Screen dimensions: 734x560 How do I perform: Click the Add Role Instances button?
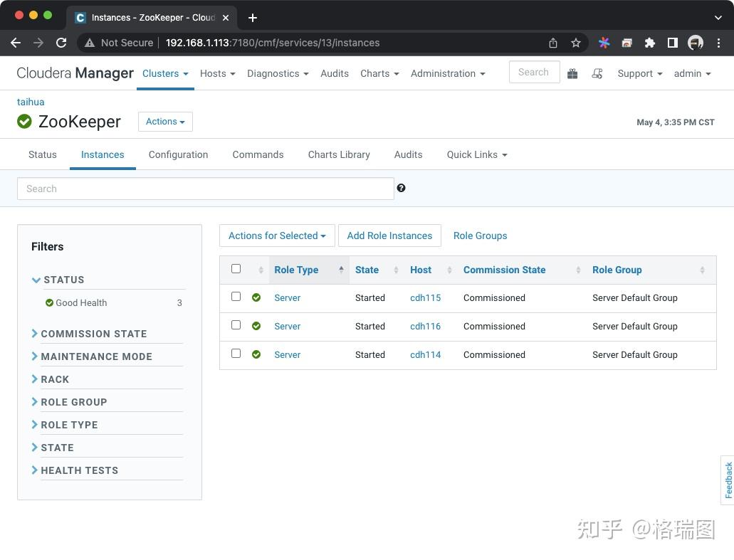(389, 236)
